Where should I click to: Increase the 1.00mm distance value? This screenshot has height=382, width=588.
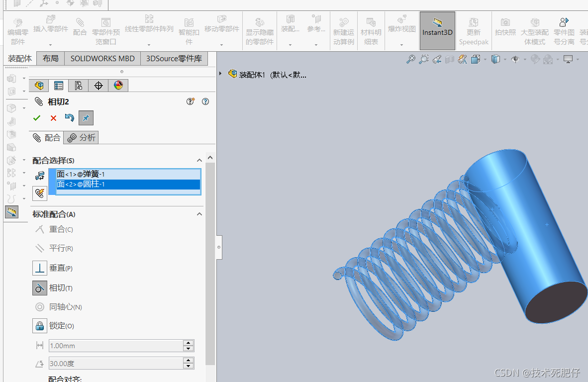(x=188, y=343)
